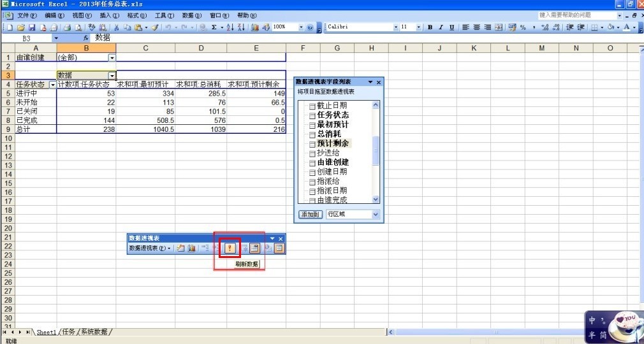Click the Merge and Center icon
644x344 pixels.
click(499, 27)
